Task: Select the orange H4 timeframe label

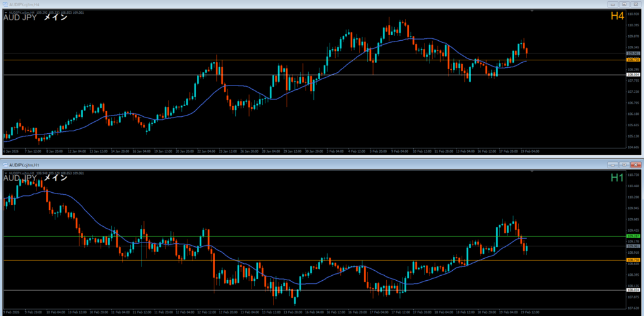Action: 616,16
